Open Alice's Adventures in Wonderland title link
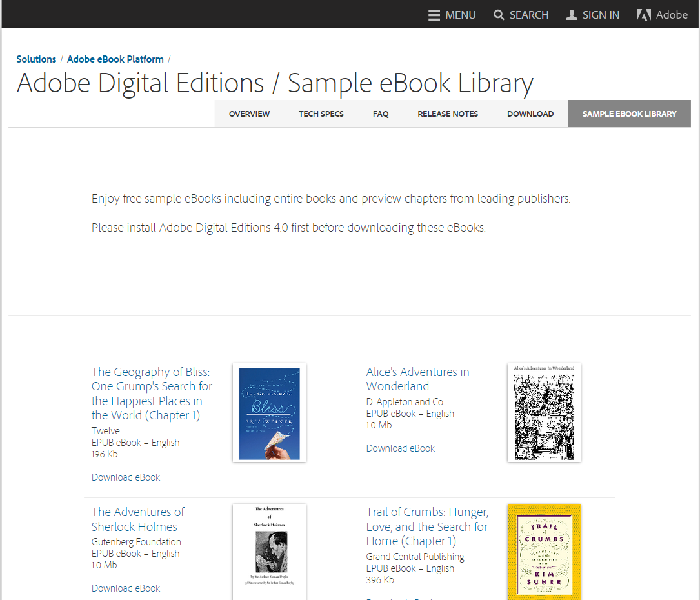Viewport: 700px width, 600px height. click(417, 379)
